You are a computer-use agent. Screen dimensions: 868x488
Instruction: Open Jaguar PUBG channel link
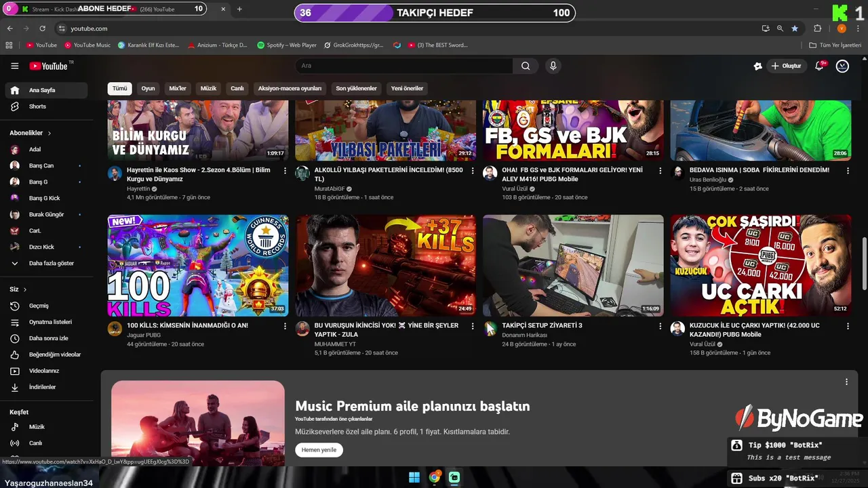[x=144, y=335]
